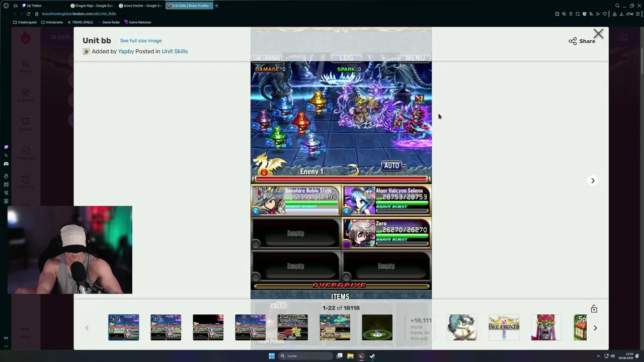
Task: Click the lock icon above the thumbnail strip
Action: point(594,309)
